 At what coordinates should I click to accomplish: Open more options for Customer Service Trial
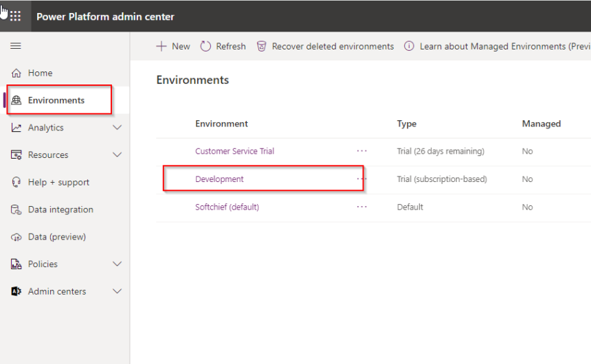(x=362, y=151)
